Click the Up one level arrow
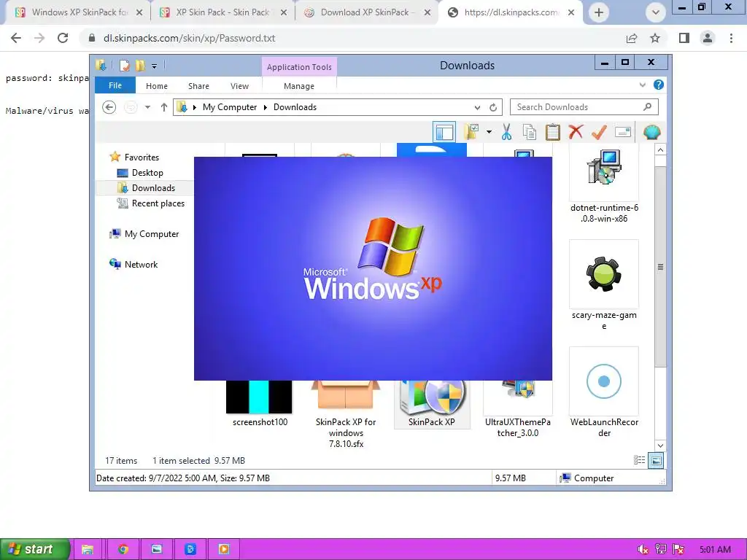 pyautogui.click(x=164, y=107)
